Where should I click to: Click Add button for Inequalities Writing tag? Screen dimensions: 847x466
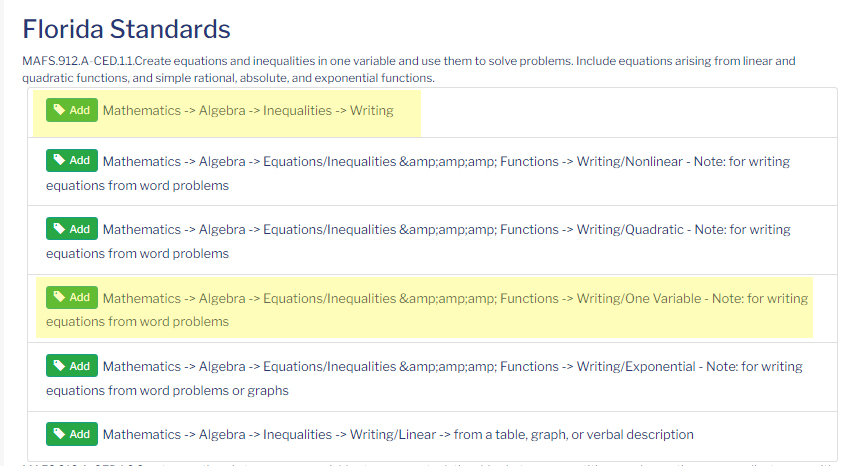click(72, 110)
